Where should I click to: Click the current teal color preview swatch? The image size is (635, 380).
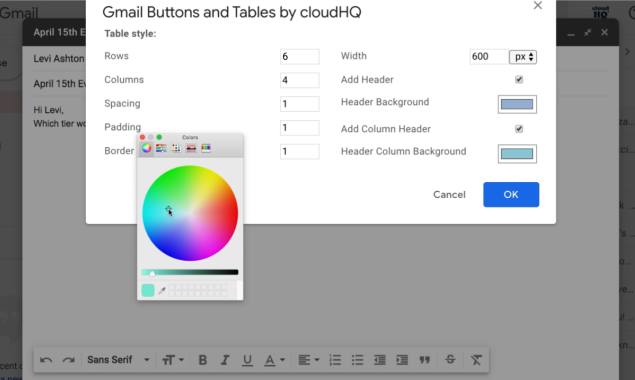pyautogui.click(x=148, y=290)
